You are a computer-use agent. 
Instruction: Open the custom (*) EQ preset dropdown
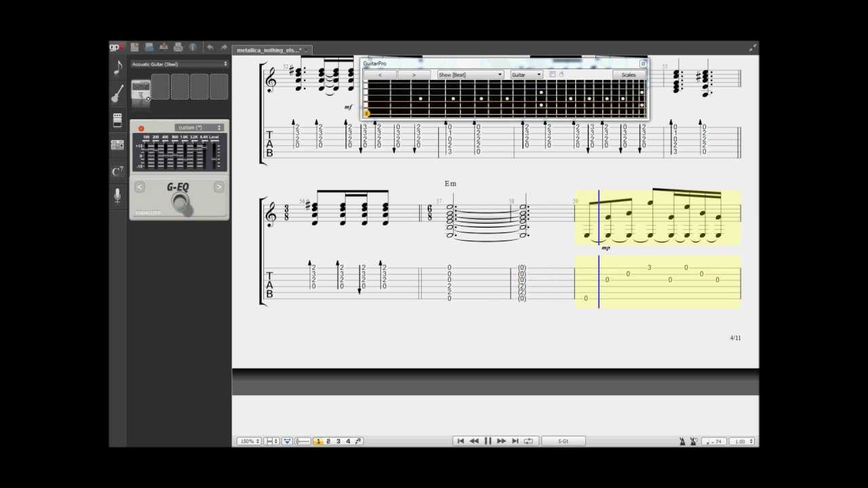tap(199, 127)
